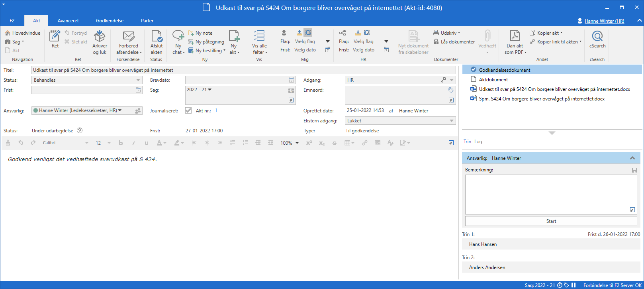Click HR group move-to-inbox icon
The width and height of the screenshot is (644, 289).
(358, 33)
